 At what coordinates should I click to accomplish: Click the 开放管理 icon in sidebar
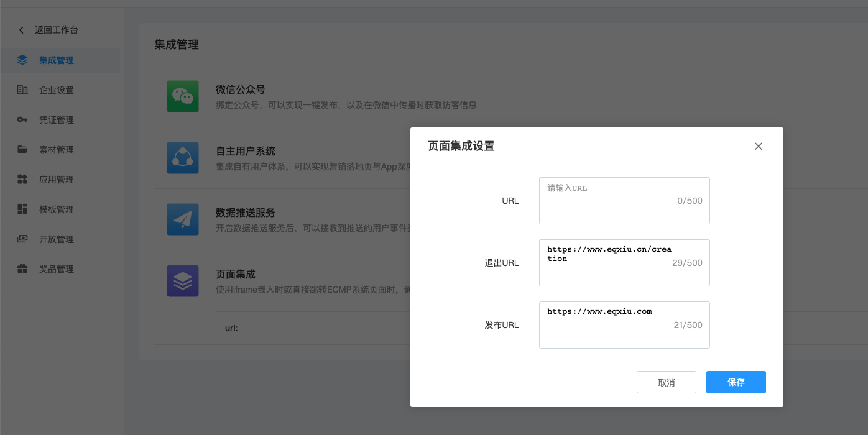22,239
